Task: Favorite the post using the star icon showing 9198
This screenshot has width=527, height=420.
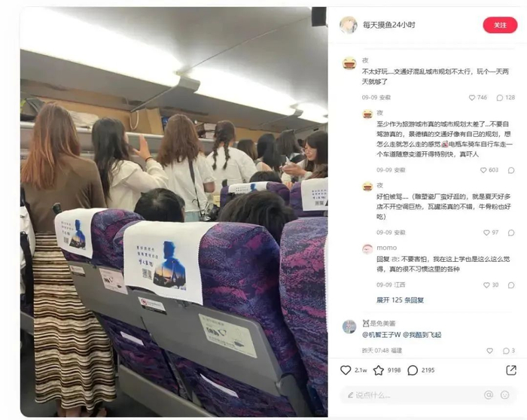Action: [x=379, y=370]
